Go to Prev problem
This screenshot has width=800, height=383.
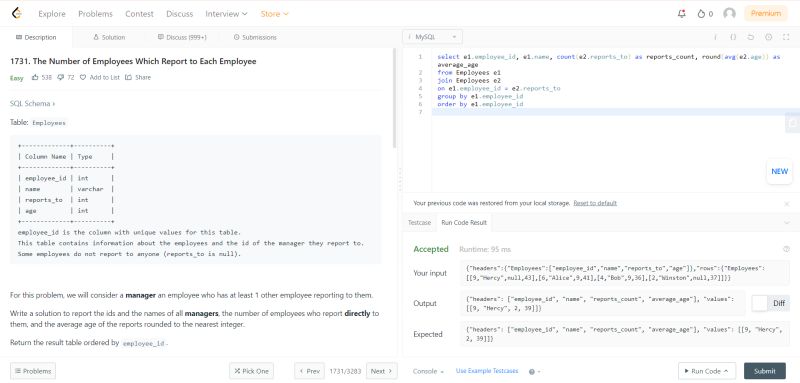point(310,371)
